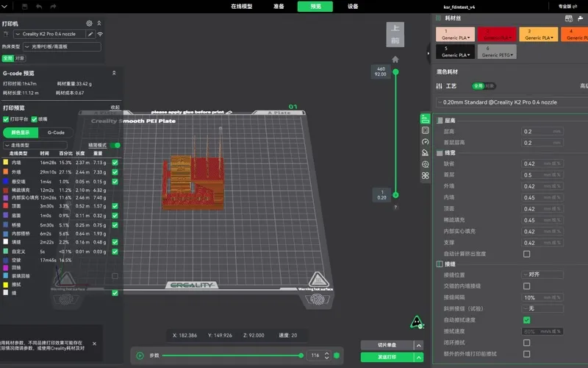This screenshot has height=368, width=588.
Task: Click the Wi-Fi connection icon next to printer
Action: tap(100, 34)
